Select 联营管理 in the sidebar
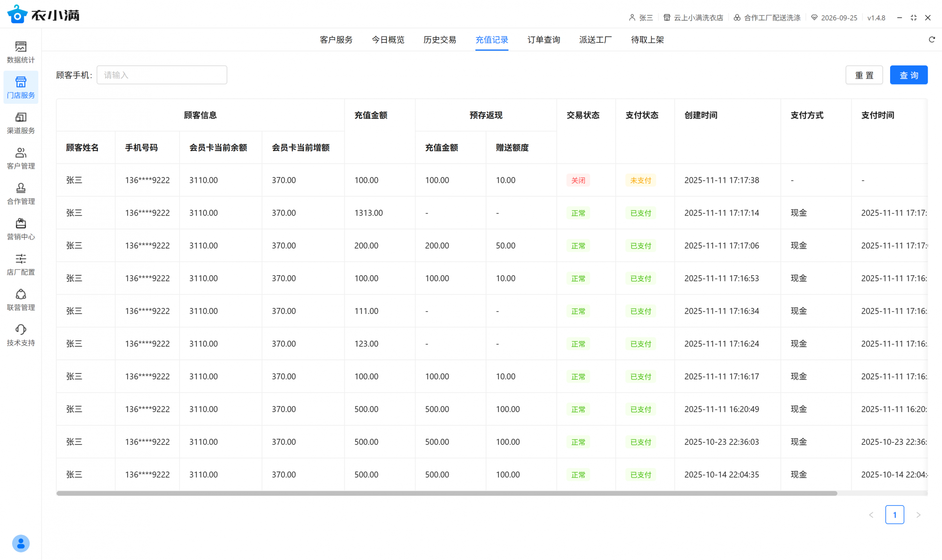The height and width of the screenshot is (560, 942). point(21,294)
